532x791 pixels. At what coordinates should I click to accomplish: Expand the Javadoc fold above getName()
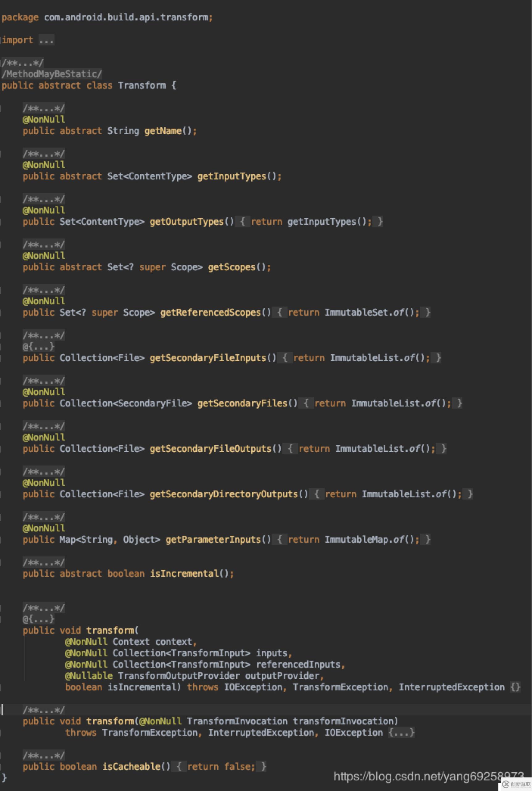pos(43,108)
